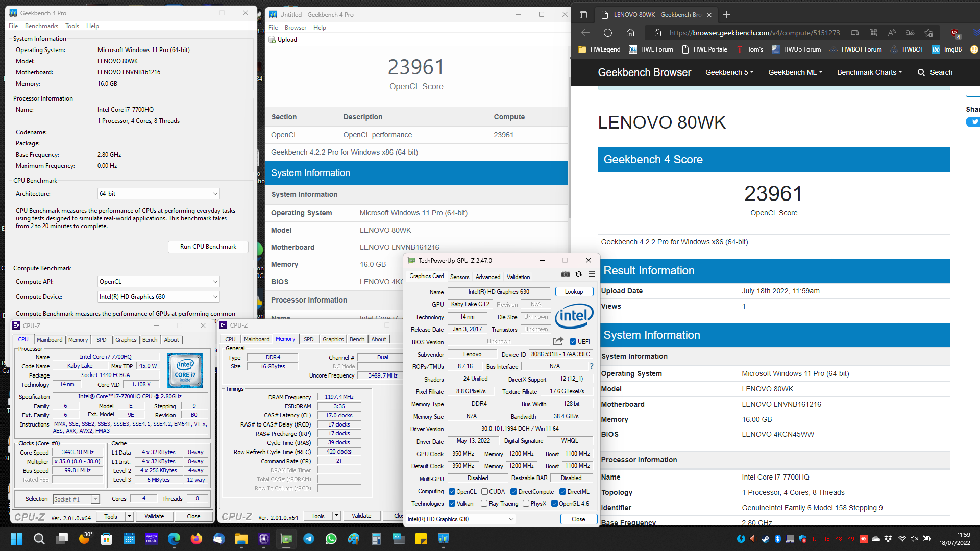Open Tools dropdown arrow in left CPU-Z
The height and width of the screenshot is (551, 980).
(129, 516)
